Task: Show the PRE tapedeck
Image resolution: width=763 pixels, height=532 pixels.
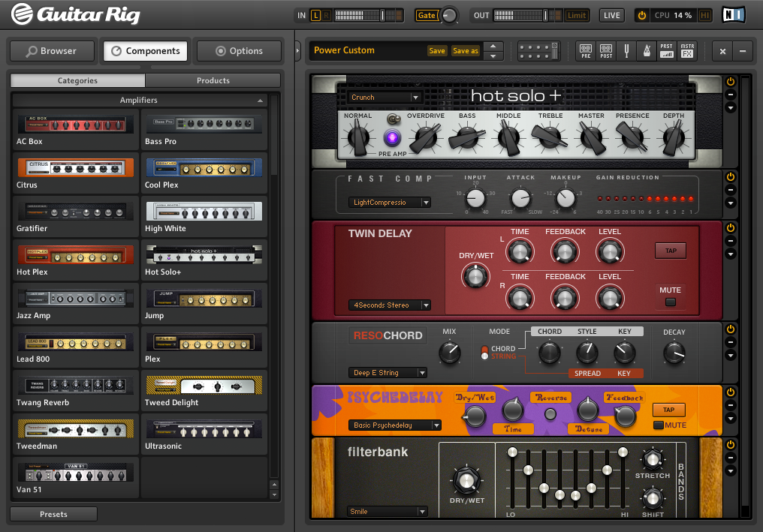Action: (x=586, y=50)
